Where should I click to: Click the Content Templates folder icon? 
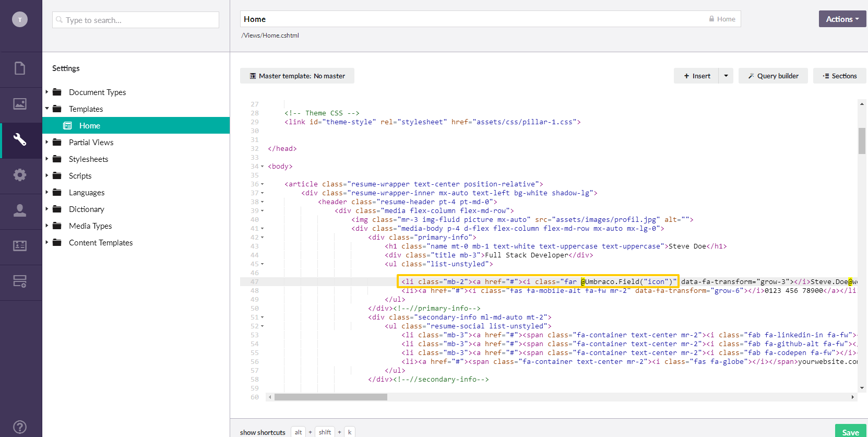click(57, 242)
